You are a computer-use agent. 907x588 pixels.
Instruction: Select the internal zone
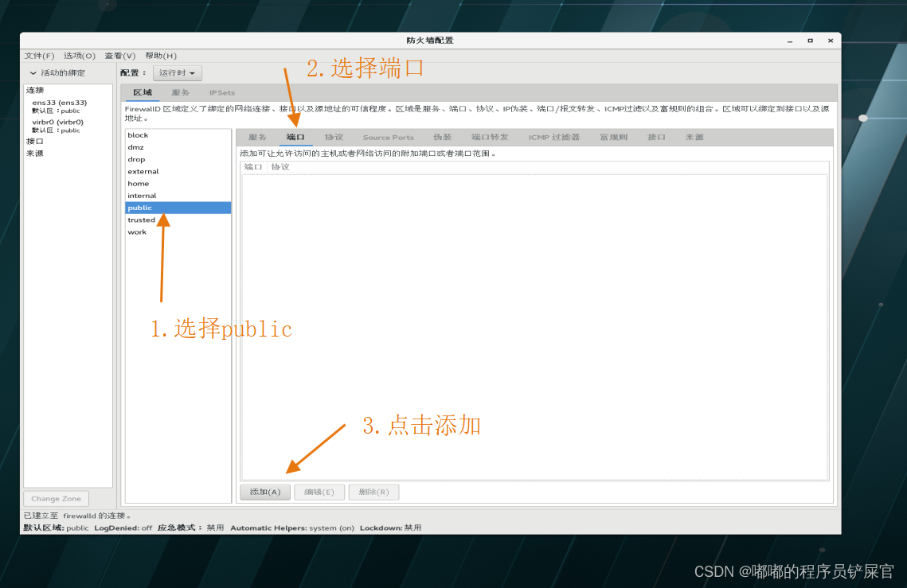(178, 196)
